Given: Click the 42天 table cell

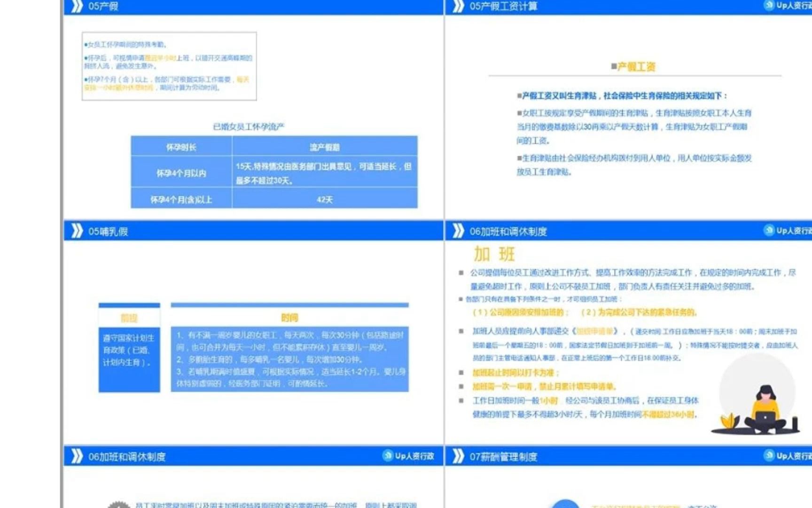Looking at the screenshot, I should (x=325, y=199).
